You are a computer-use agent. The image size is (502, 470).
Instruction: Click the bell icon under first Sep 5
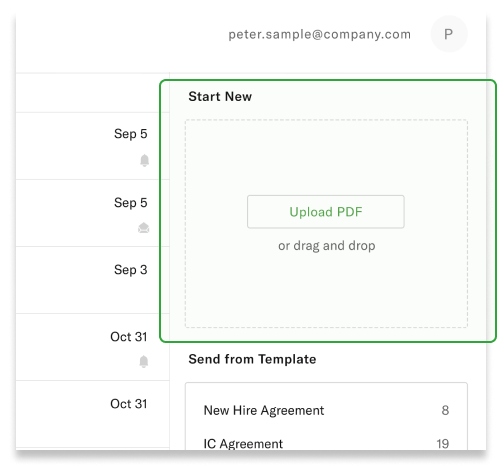tap(144, 160)
